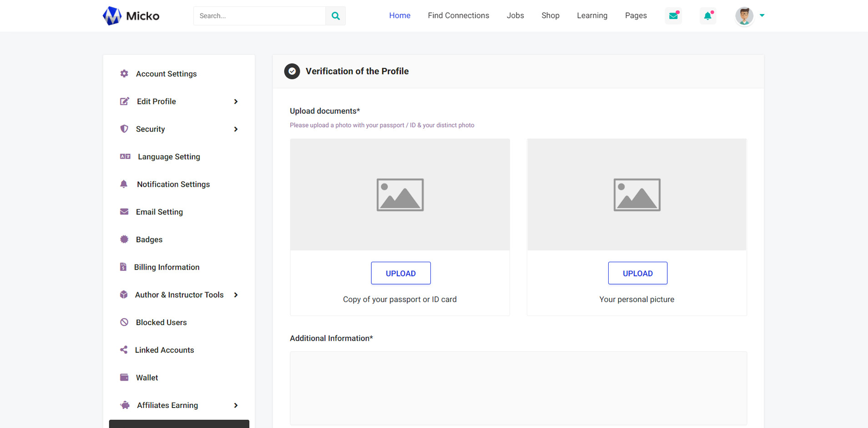Click the Micko logo icon
The image size is (868, 428).
112,16
